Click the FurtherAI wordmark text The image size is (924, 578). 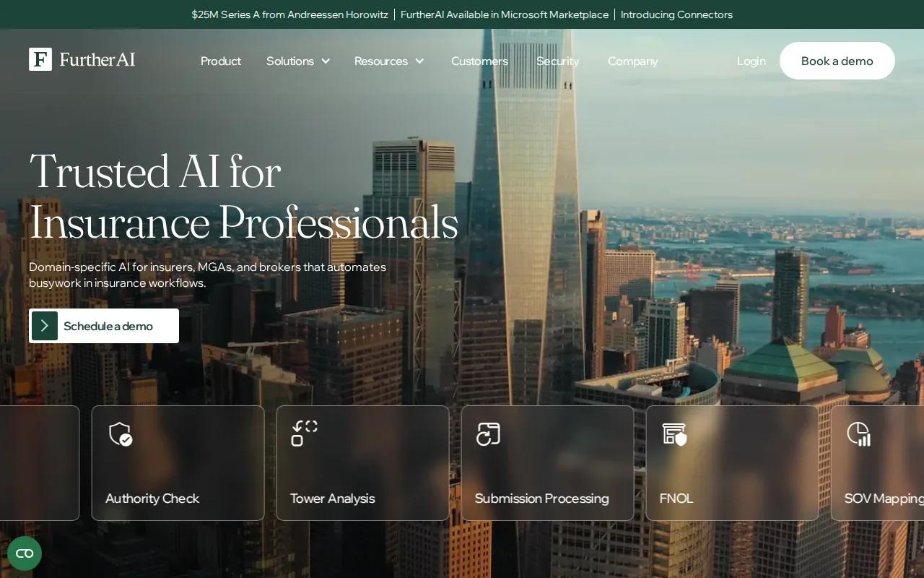click(x=97, y=59)
